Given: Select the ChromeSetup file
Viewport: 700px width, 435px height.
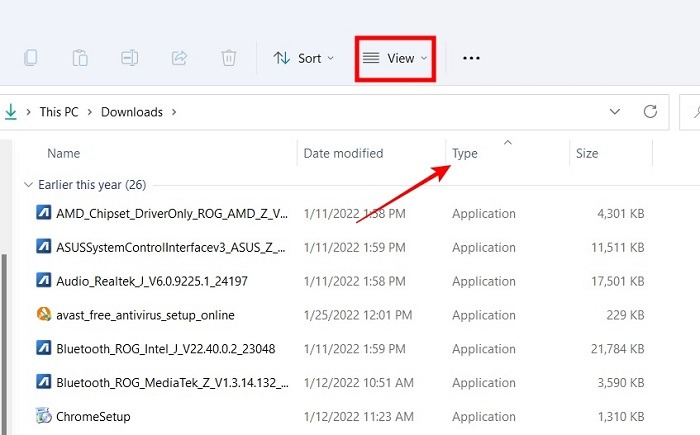Looking at the screenshot, I should coord(93,417).
